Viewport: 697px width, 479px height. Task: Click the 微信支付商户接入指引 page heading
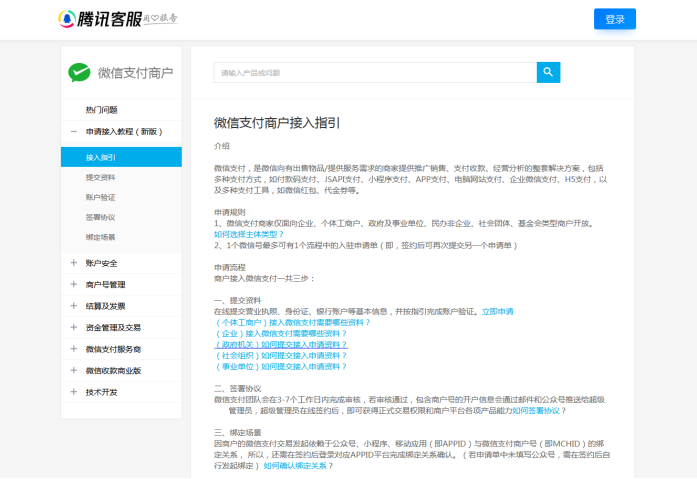[277, 123]
